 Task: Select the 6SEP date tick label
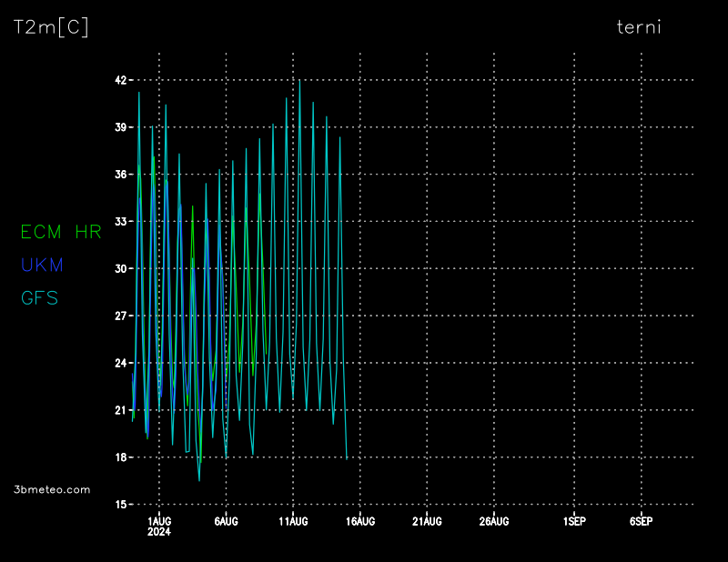point(642,521)
